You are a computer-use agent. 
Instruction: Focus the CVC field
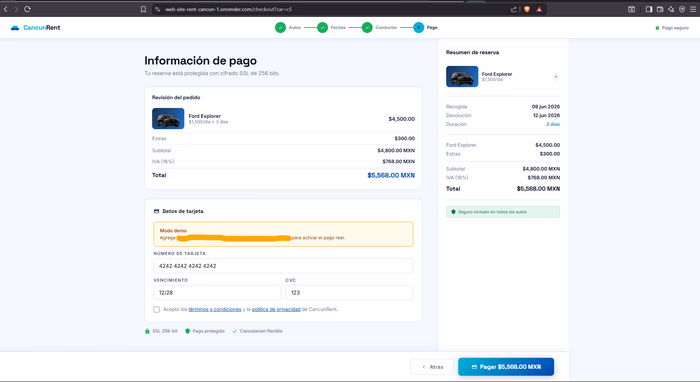349,293
